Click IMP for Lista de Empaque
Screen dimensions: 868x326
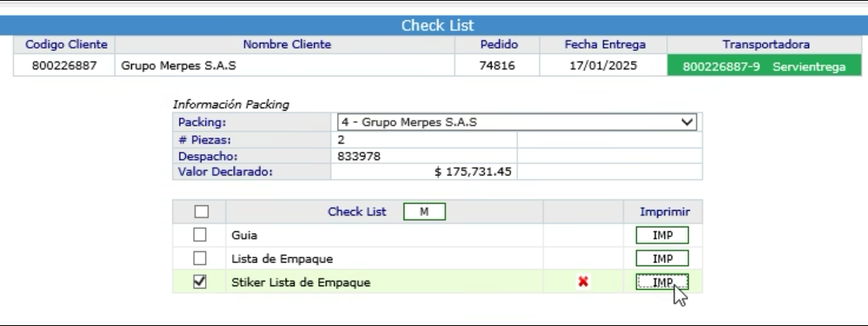pyautogui.click(x=662, y=258)
